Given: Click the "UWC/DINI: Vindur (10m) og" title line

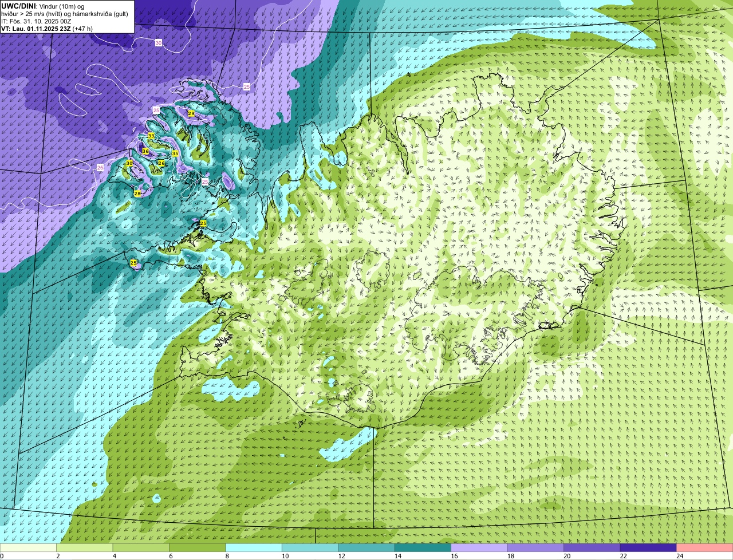Looking at the screenshot, I should (43, 6).
